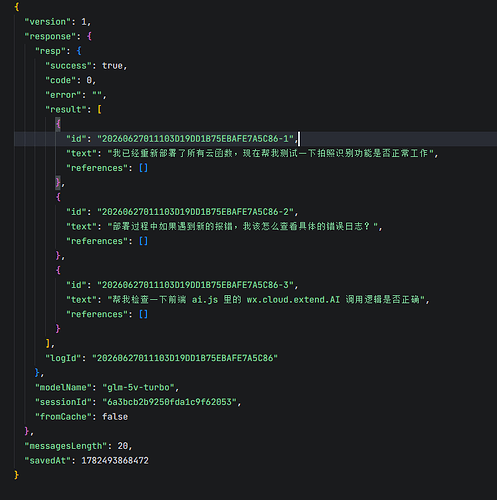Select the savedAt timestamp 1782493868472

click(115, 461)
